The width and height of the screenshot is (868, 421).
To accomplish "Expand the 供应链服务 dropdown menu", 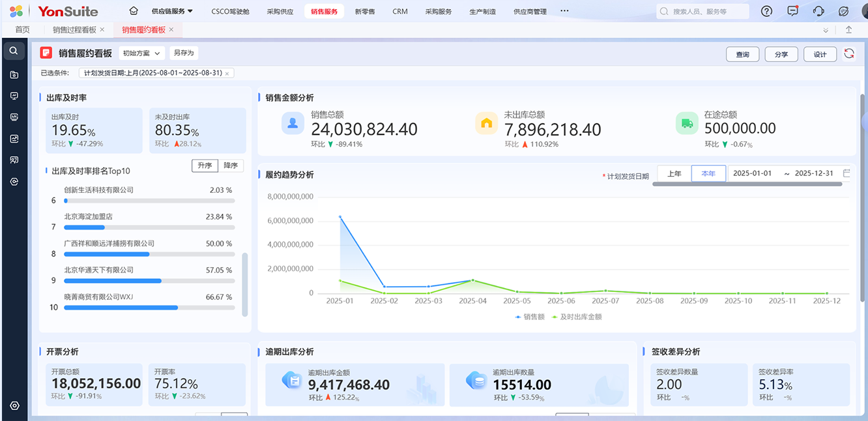I will tap(172, 11).
